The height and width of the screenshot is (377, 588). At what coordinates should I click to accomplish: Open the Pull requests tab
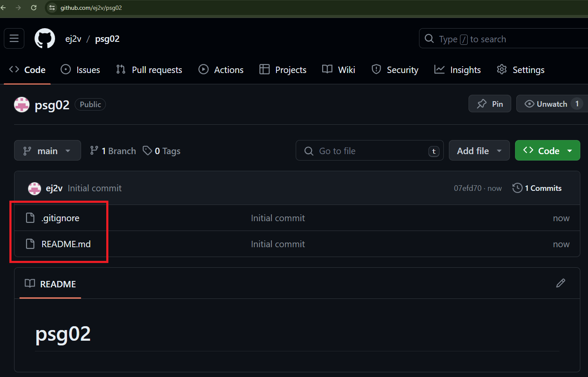point(149,70)
